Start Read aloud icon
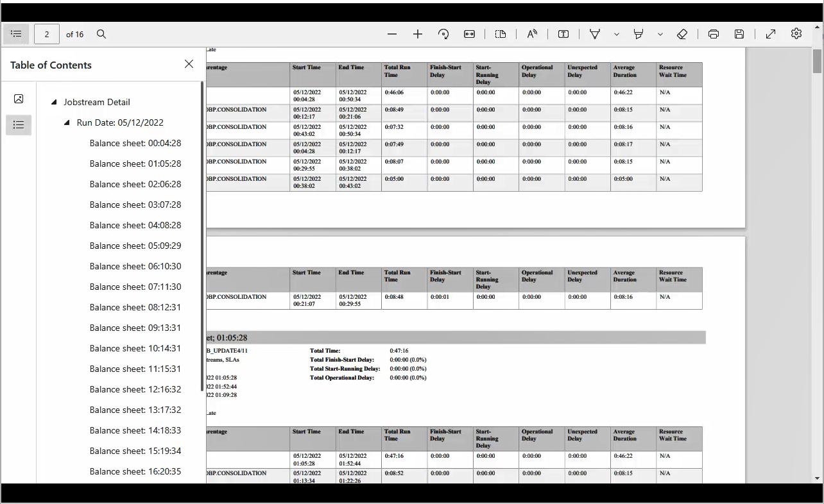The image size is (824, 504). pos(532,34)
